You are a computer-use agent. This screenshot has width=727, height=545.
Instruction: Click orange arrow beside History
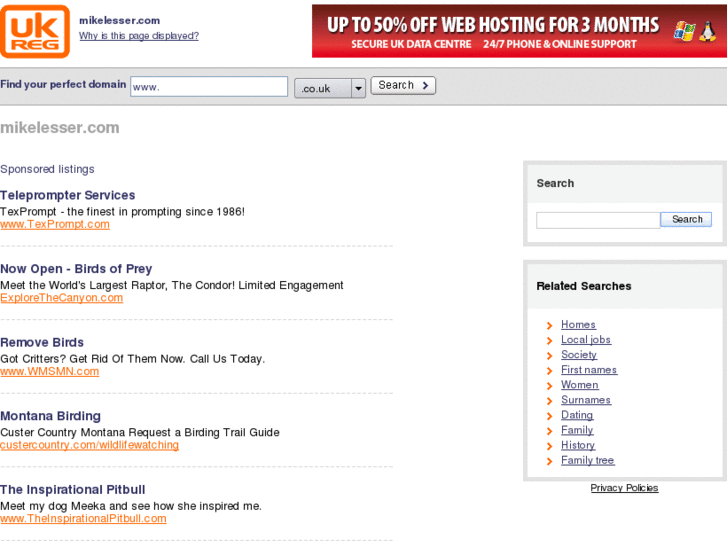pyautogui.click(x=549, y=446)
